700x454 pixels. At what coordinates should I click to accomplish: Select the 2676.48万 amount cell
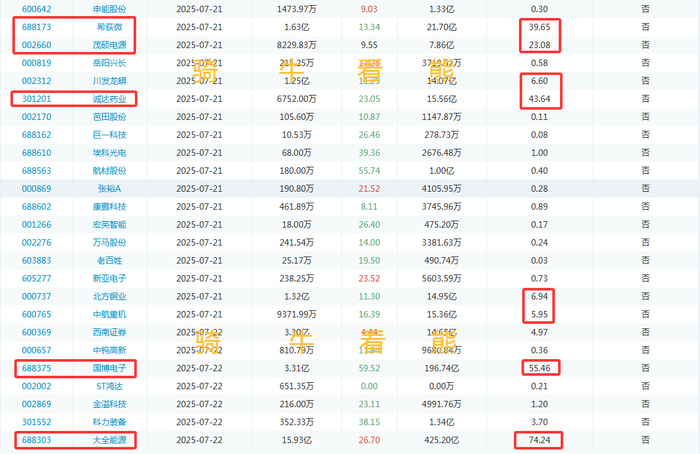tap(442, 153)
